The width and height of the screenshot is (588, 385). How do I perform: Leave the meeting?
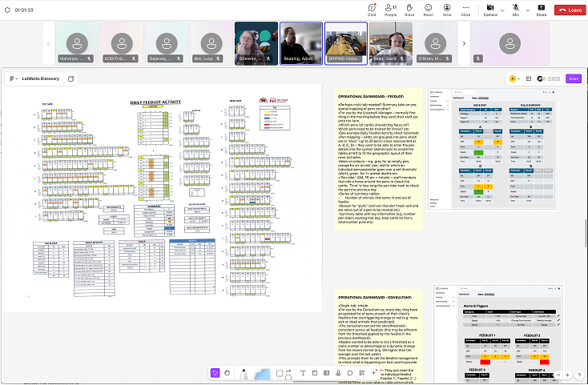point(569,10)
